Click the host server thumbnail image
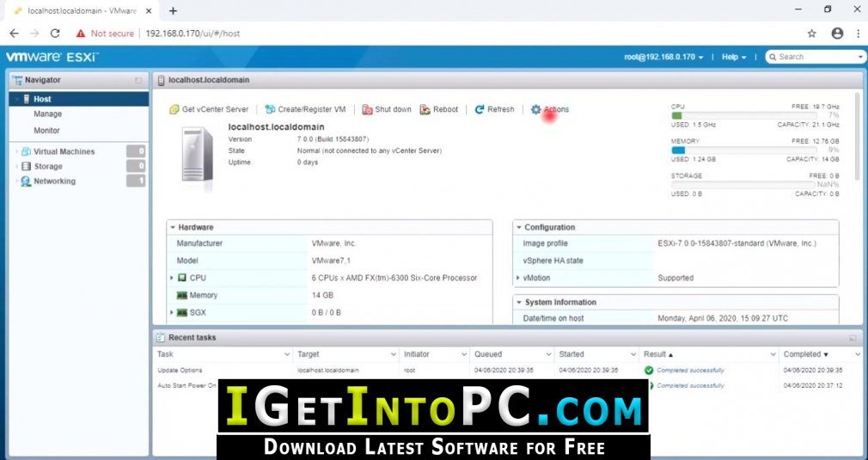This screenshot has width=868, height=460. click(x=197, y=155)
